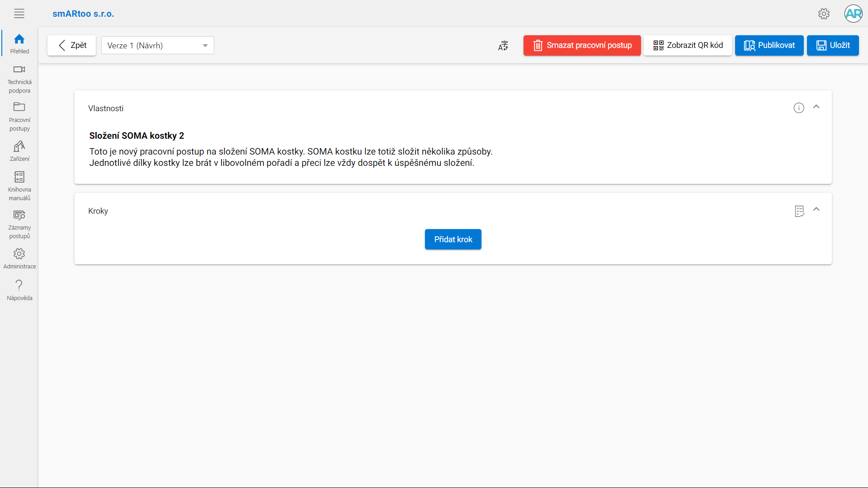Click the Kroky heading
The width and height of the screenshot is (868, 488).
(x=98, y=211)
